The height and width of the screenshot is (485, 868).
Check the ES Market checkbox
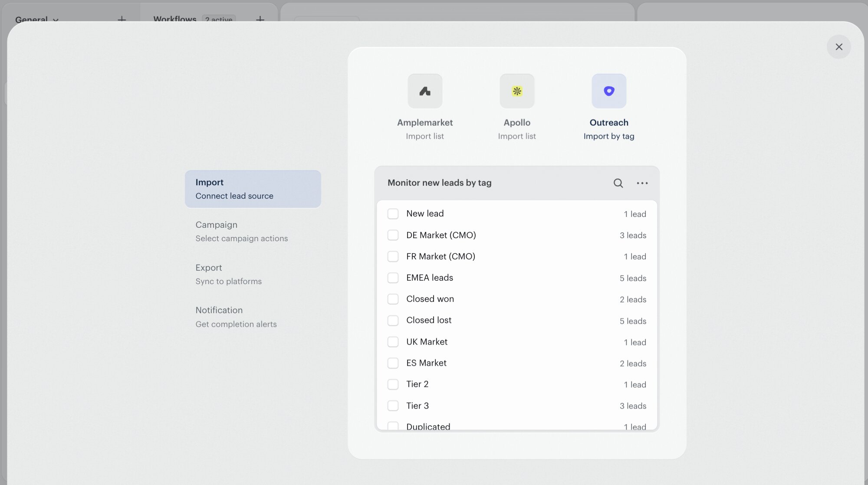[x=393, y=363]
